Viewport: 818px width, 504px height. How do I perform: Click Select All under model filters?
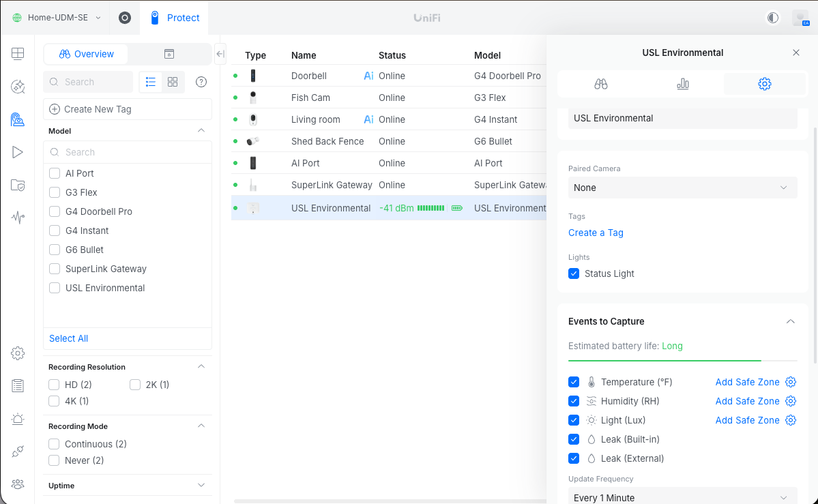click(x=68, y=338)
